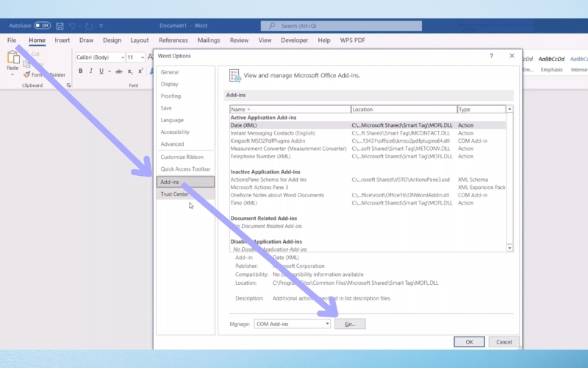Expand the Manage COM Add-ins dropdown
Viewport: 588px width, 368px height.
pos(326,324)
